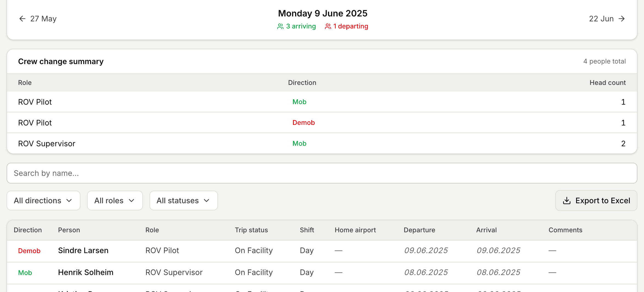Select the ROV Pilot Demob summary row
The image size is (644, 292).
click(x=322, y=123)
